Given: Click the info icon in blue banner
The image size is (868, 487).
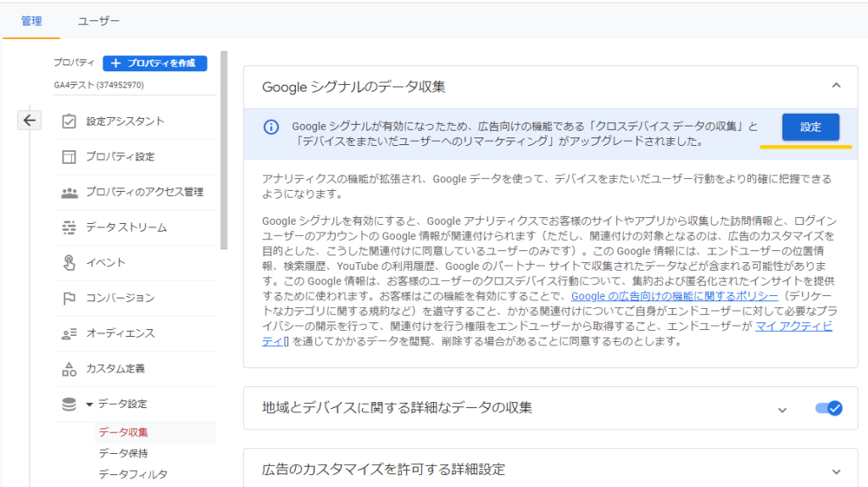Looking at the screenshot, I should [270, 127].
